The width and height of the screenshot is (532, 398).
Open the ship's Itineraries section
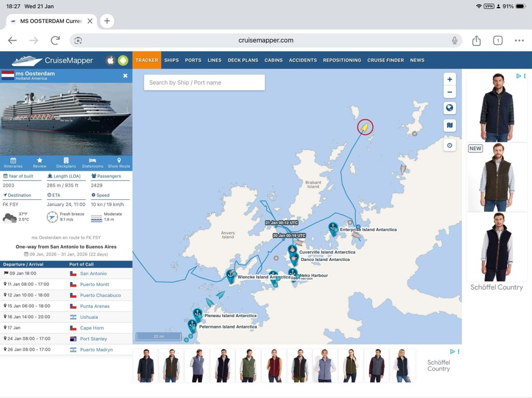pos(13,163)
